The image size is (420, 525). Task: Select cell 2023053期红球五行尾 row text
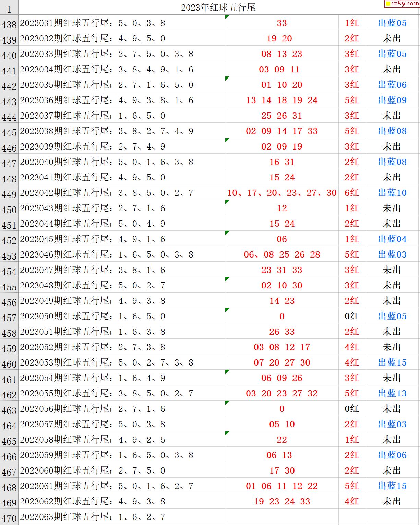(122, 362)
